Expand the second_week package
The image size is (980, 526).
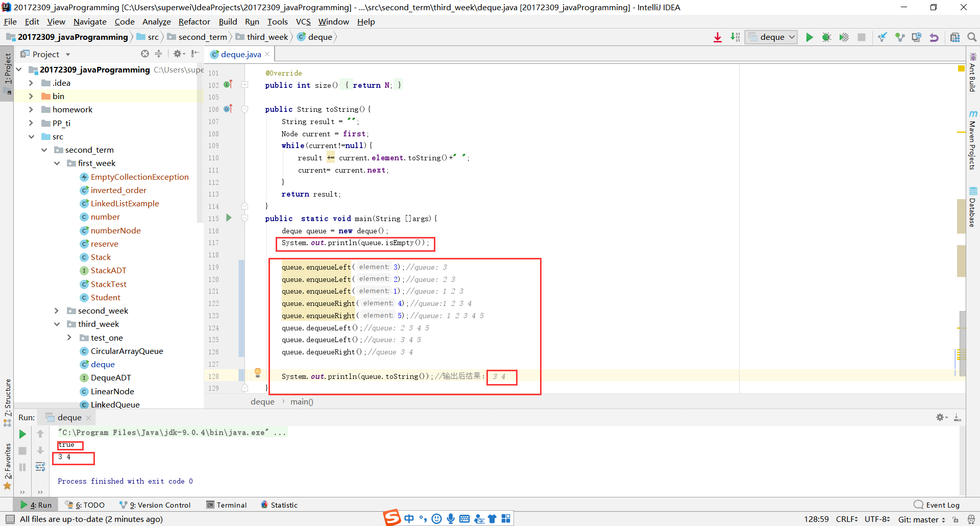tap(57, 310)
